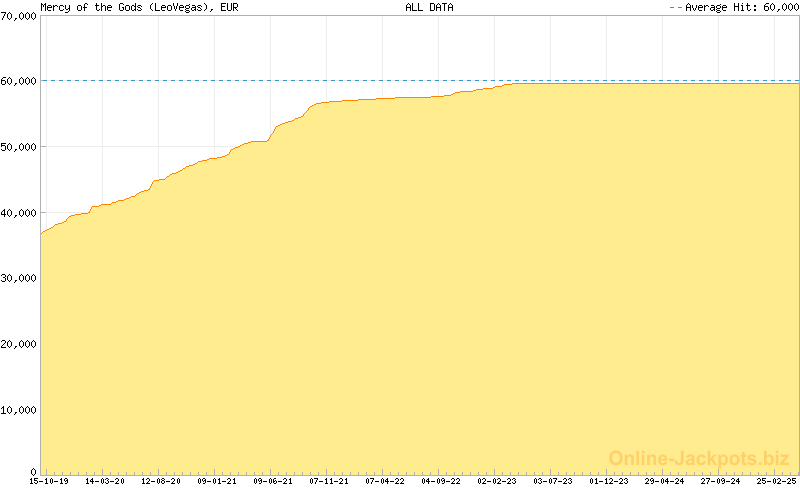Click the 70,000 y-axis value
800x490 pixels.
[18, 15]
